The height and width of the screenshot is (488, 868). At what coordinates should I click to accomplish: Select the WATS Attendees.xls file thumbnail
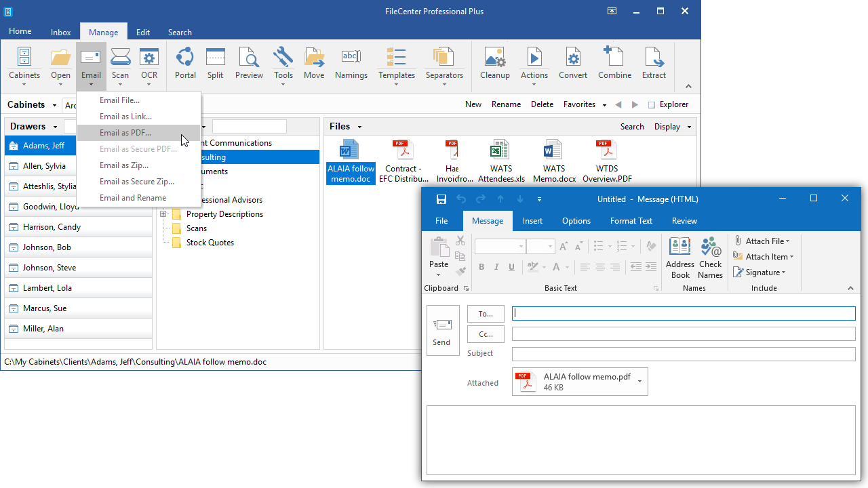coord(501,161)
